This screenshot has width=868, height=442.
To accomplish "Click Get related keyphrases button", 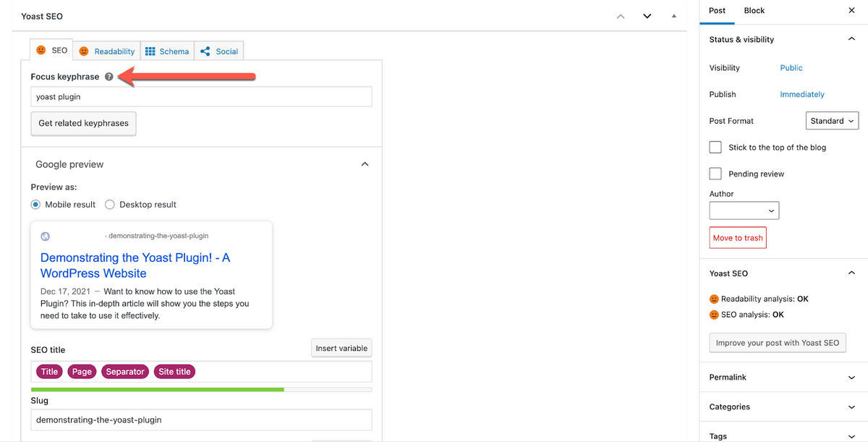I will pos(83,124).
